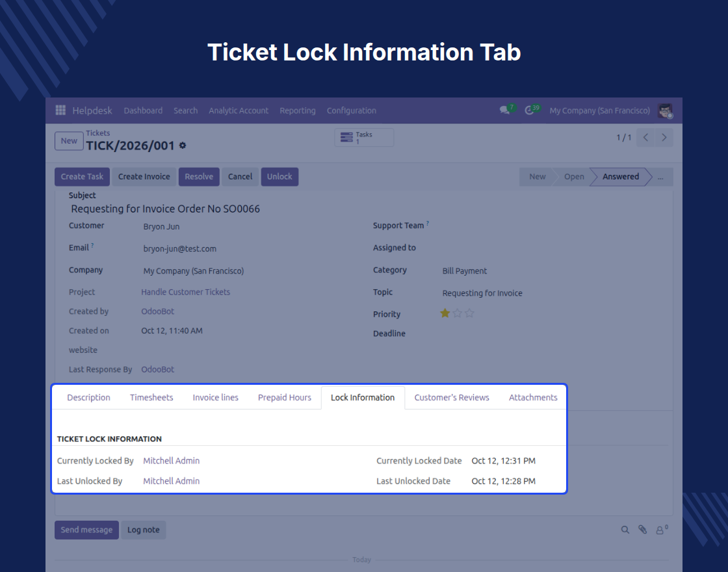Screen dimensions: 728x572
Task: Open the Tickets breadcrumb link
Action: click(98, 133)
